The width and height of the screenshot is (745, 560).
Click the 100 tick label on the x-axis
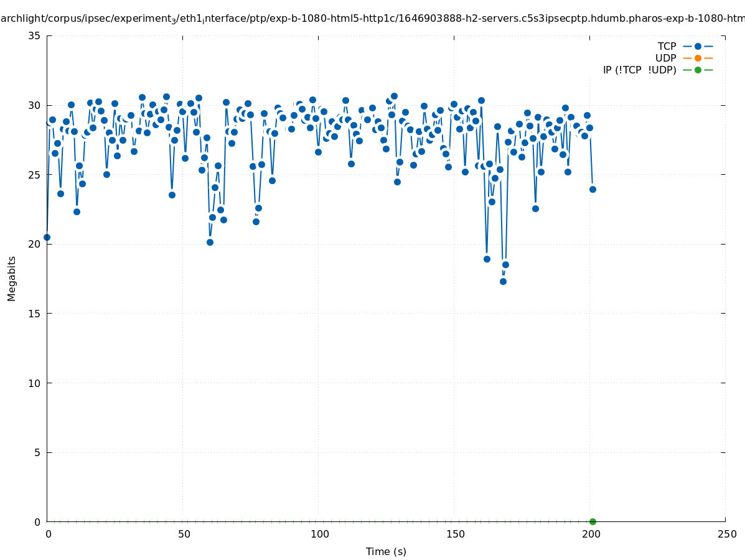click(x=319, y=534)
